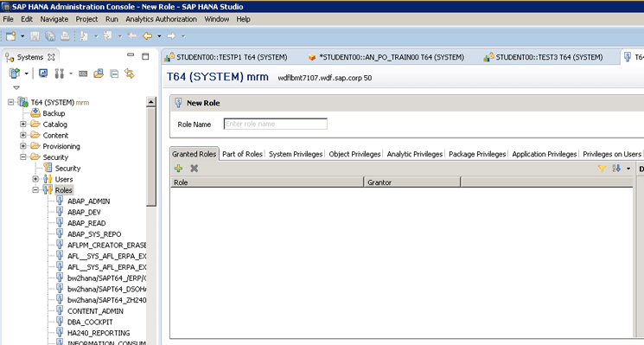Click the Save All toolbar icon
Viewport: 644px width, 345px height.
tap(50, 36)
